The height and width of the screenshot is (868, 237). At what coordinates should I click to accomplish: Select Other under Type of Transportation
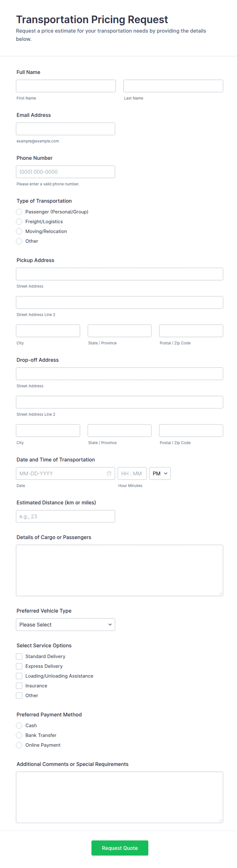(19, 241)
